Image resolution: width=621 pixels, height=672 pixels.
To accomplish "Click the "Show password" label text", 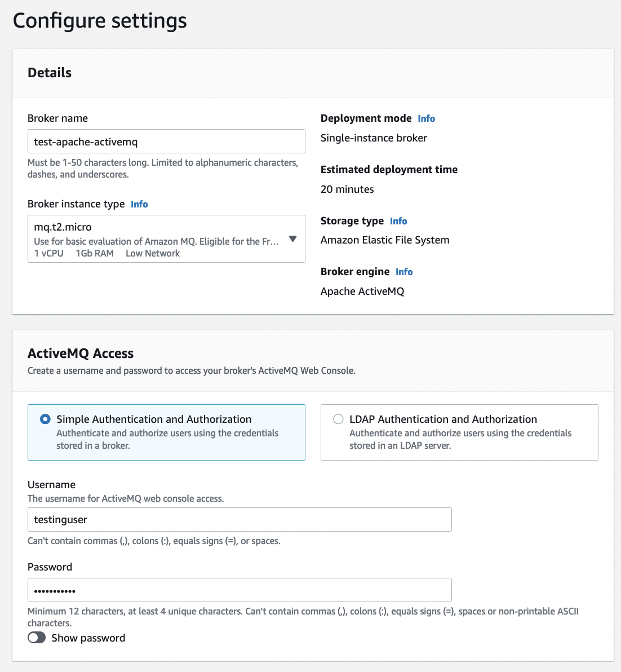I will 88,638.
